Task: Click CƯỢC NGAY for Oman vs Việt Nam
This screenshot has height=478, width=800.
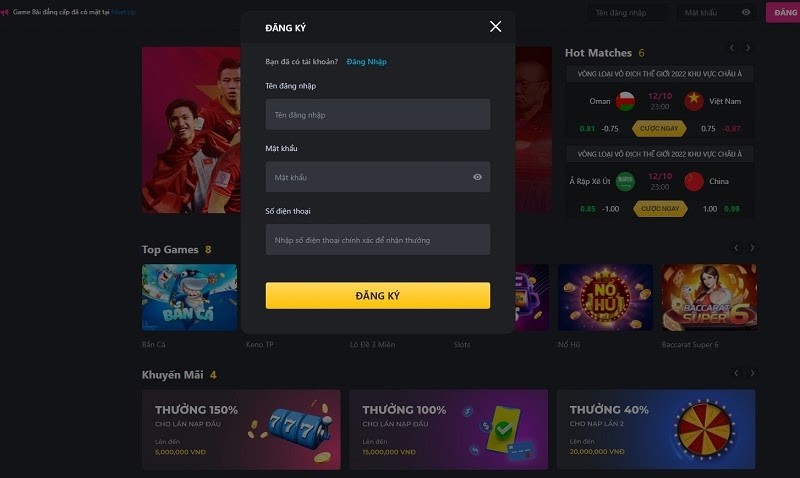Action: coord(659,129)
